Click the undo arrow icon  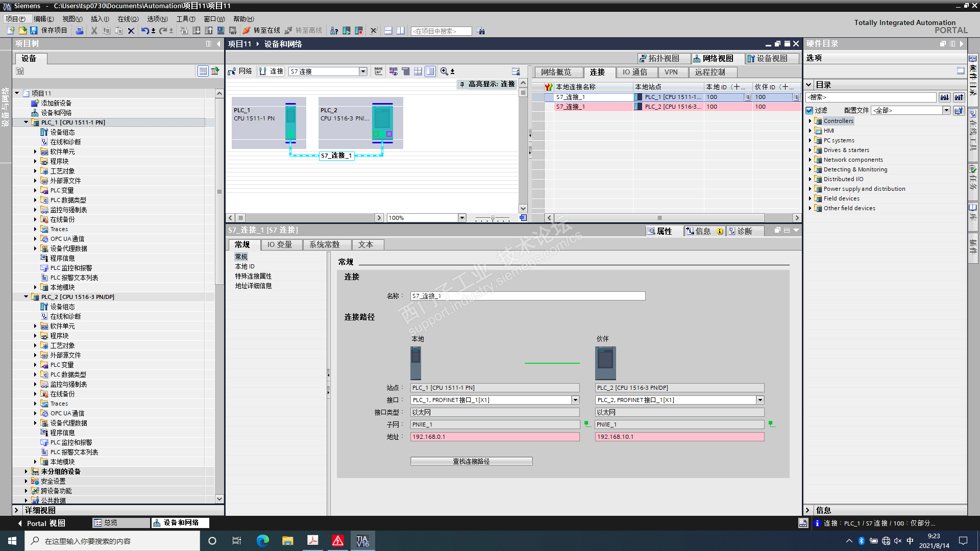145,31
